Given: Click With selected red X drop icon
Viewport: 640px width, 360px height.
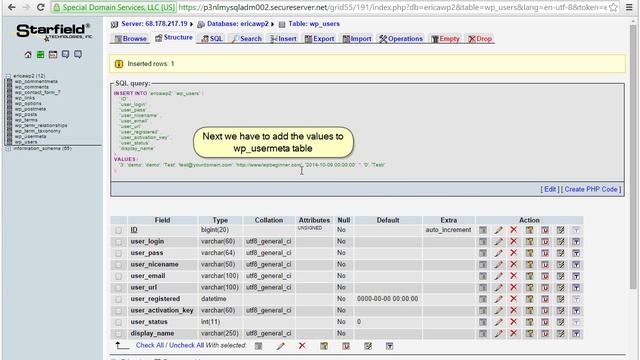Looking at the screenshot, I should coord(302,346).
